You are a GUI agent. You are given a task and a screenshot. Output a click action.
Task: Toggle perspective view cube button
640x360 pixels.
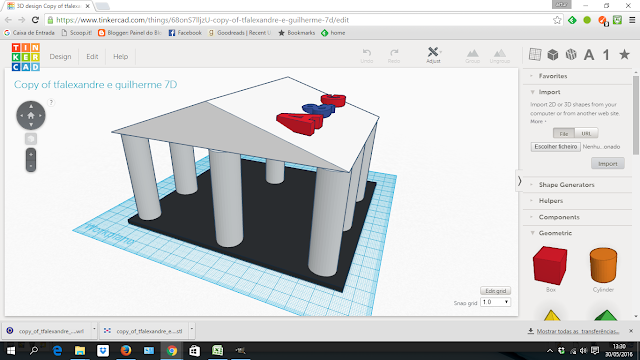pyautogui.click(x=31, y=139)
